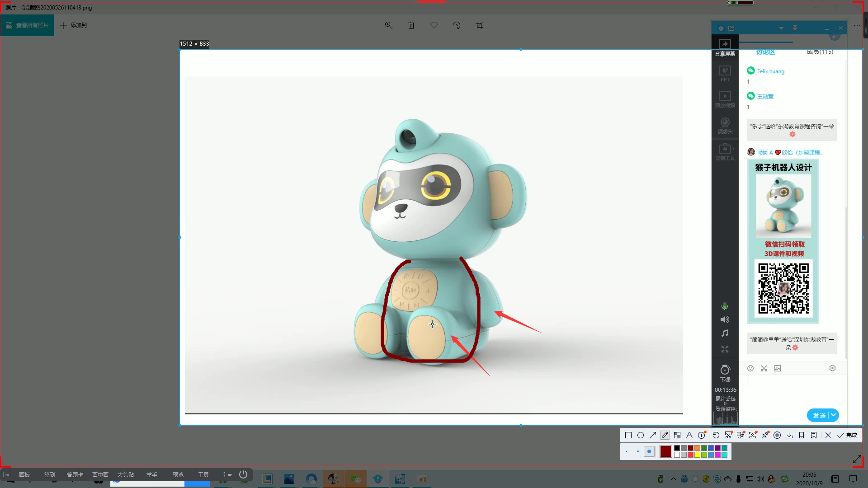Screen dimensions: 868x488
Task: Toggle the microphone icon in sidebar
Action: 725,306
